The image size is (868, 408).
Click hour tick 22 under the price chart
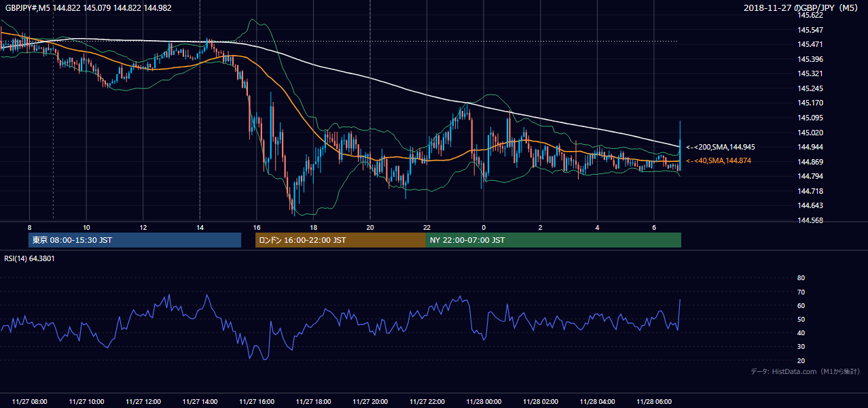click(x=427, y=226)
